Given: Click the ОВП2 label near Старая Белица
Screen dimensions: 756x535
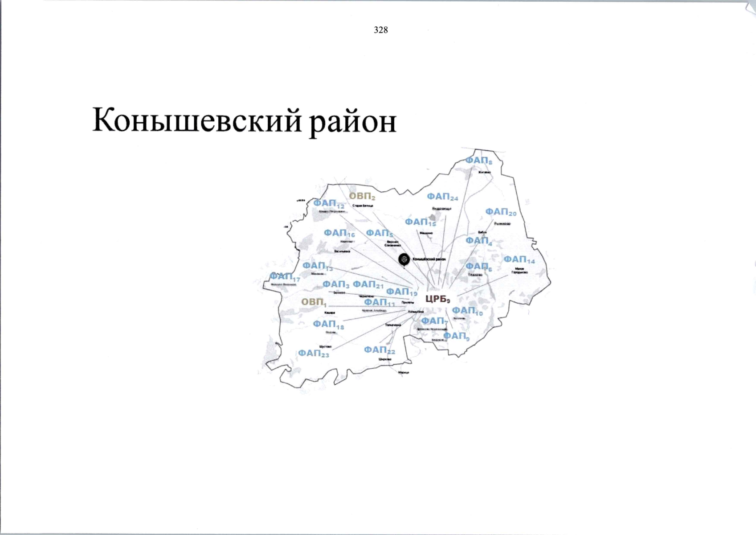Looking at the screenshot, I should pos(362,195).
